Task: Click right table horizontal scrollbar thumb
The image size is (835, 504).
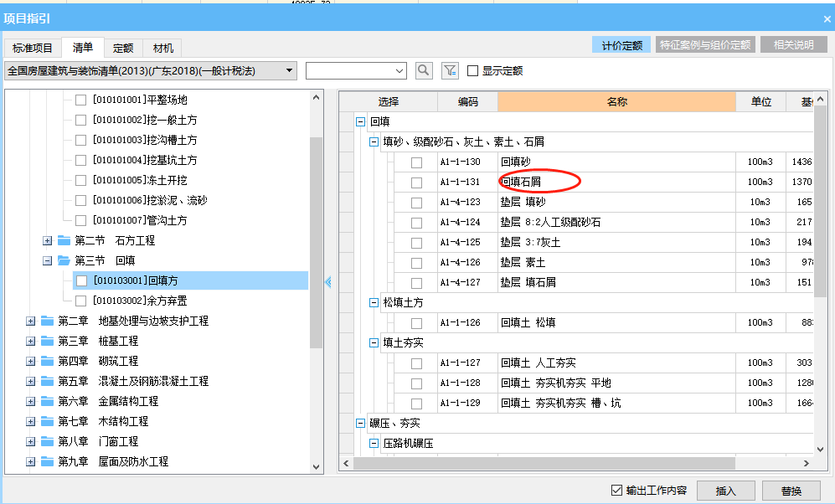Action: tap(544, 463)
